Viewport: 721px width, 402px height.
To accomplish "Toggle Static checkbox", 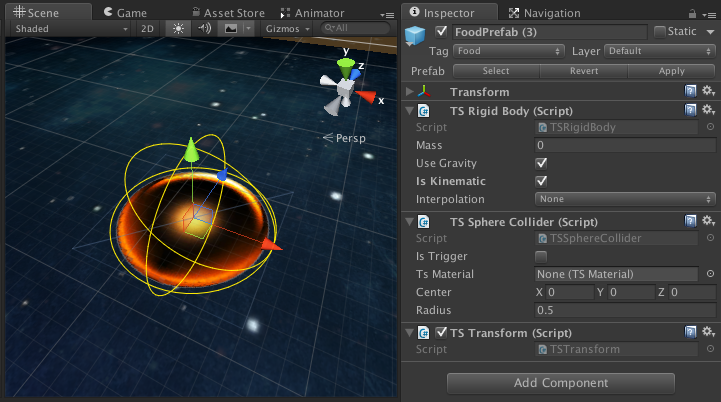I will 659,32.
